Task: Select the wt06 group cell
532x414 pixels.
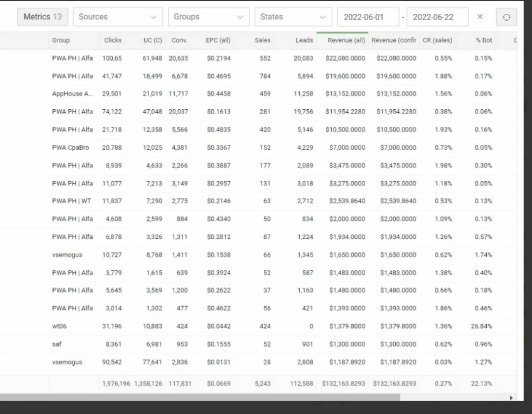Action: 59,326
